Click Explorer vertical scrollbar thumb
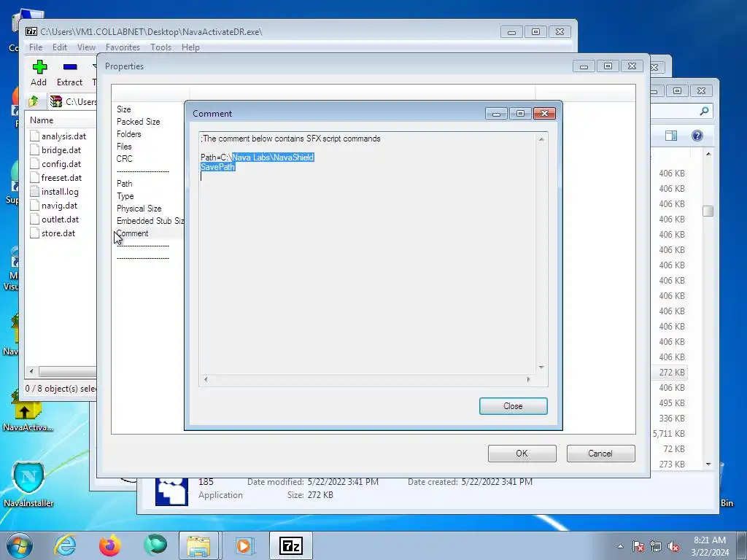 click(x=708, y=211)
